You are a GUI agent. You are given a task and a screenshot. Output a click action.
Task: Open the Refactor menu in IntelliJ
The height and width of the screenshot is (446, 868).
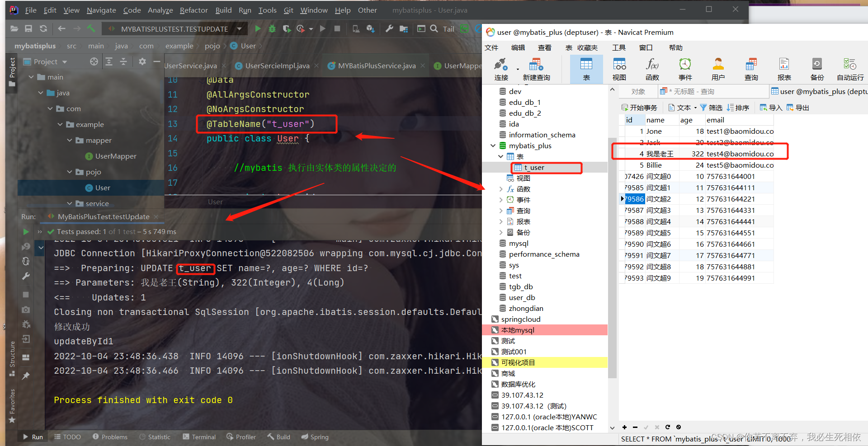click(194, 10)
